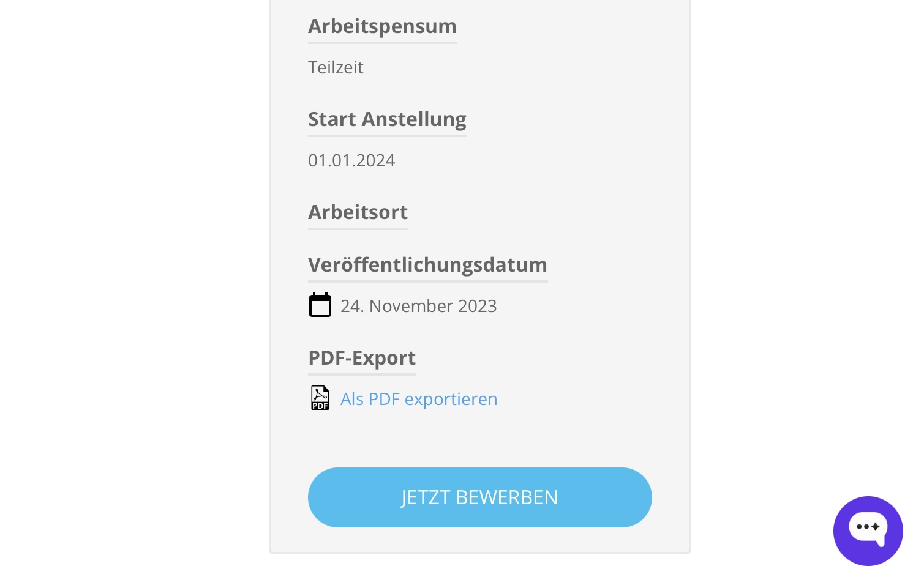Select the Arbeitspensum heading
This screenshot has width=924, height=577.
coord(382,26)
